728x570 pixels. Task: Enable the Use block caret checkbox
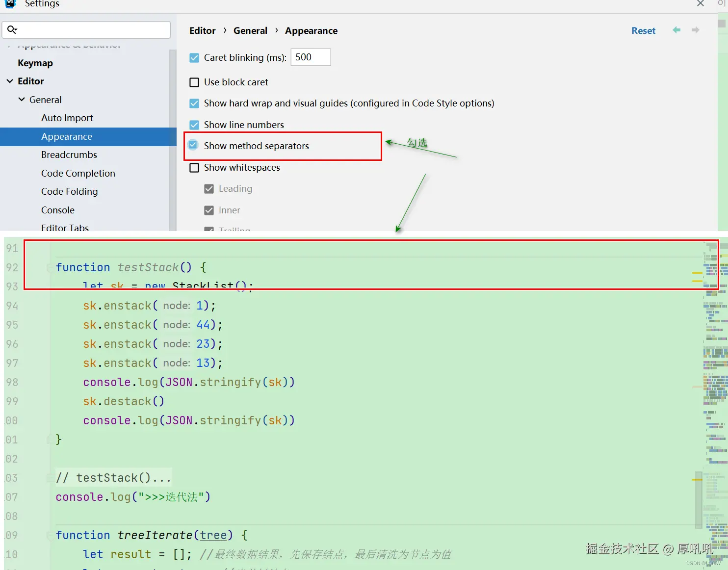(194, 82)
